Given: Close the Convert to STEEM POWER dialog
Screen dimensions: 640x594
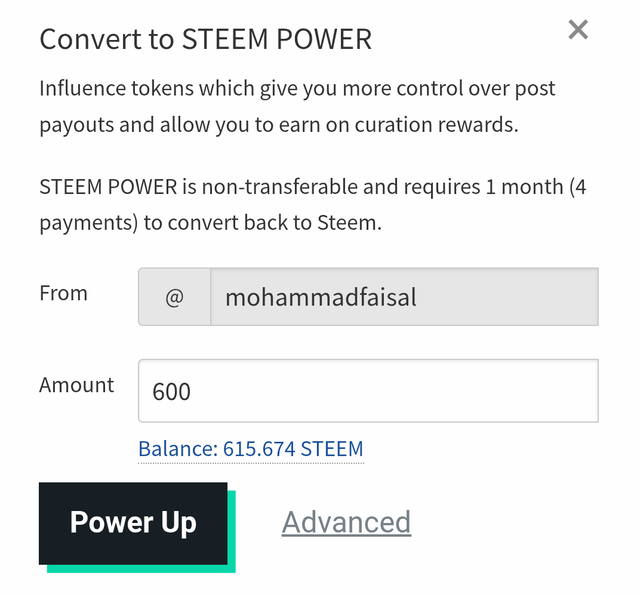Looking at the screenshot, I should click(x=578, y=30).
